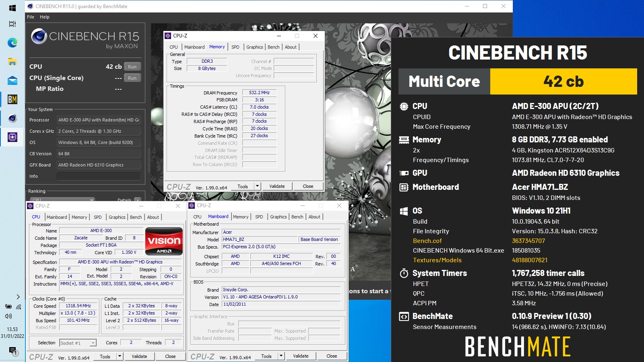The width and height of the screenshot is (644, 362).
Task: Open CPU tab in the Mainboard CPU-Z window
Action: [x=197, y=217]
